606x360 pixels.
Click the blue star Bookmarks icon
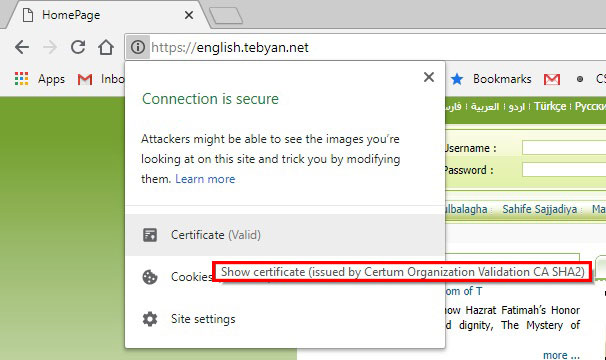[x=457, y=79]
